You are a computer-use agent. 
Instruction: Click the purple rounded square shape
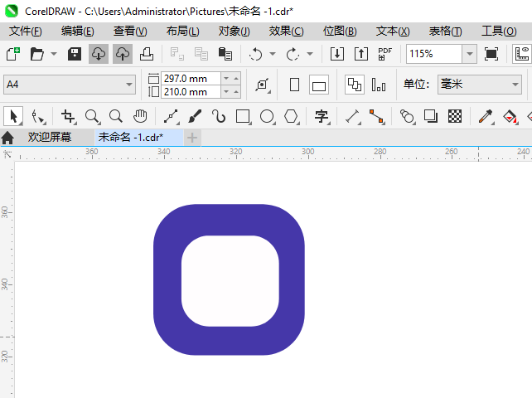pyautogui.click(x=229, y=220)
